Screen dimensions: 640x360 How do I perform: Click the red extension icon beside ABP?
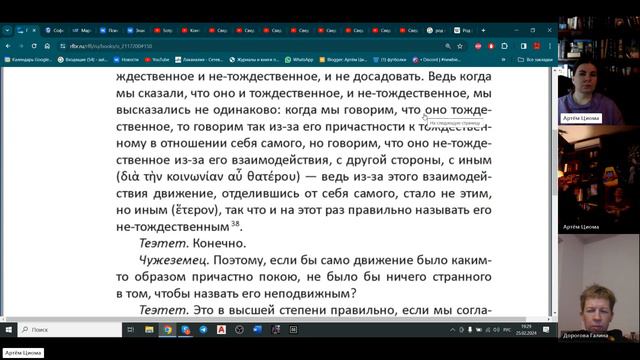pos(491,46)
